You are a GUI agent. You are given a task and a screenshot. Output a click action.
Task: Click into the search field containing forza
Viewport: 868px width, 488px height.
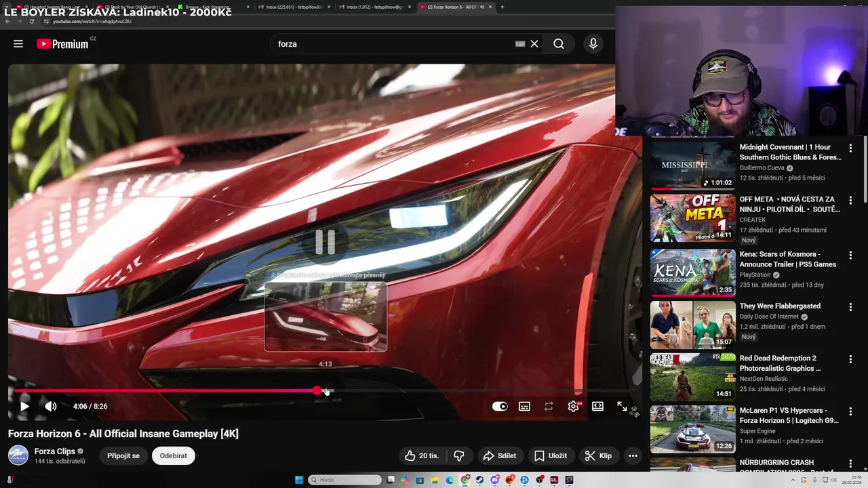pos(393,44)
